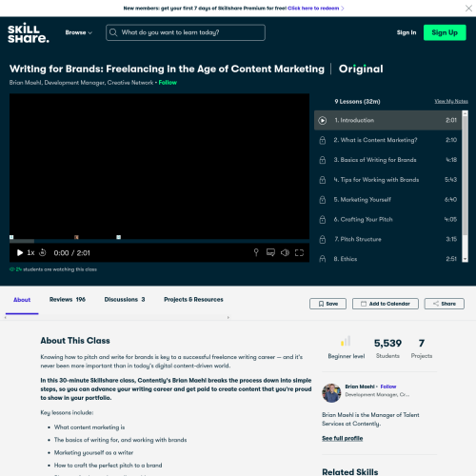Select lesson 5. Marketing Yourself
Image resolution: width=476 pixels, height=476 pixels.
pyautogui.click(x=387, y=200)
